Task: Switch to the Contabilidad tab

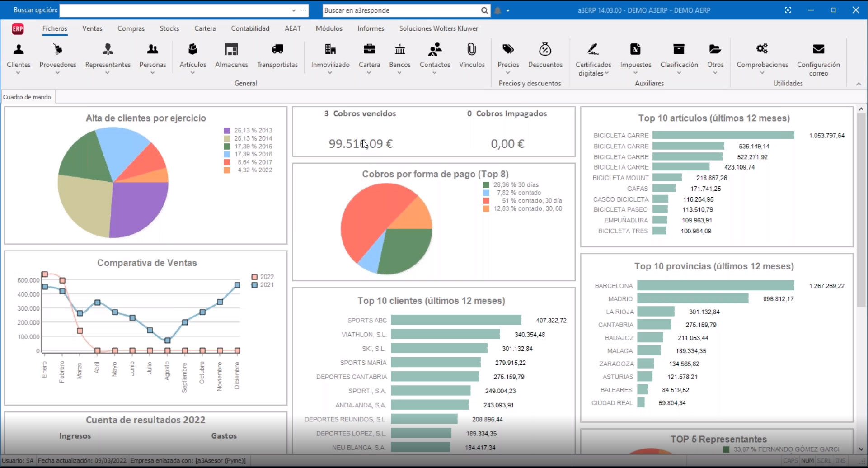Action: pyautogui.click(x=250, y=28)
